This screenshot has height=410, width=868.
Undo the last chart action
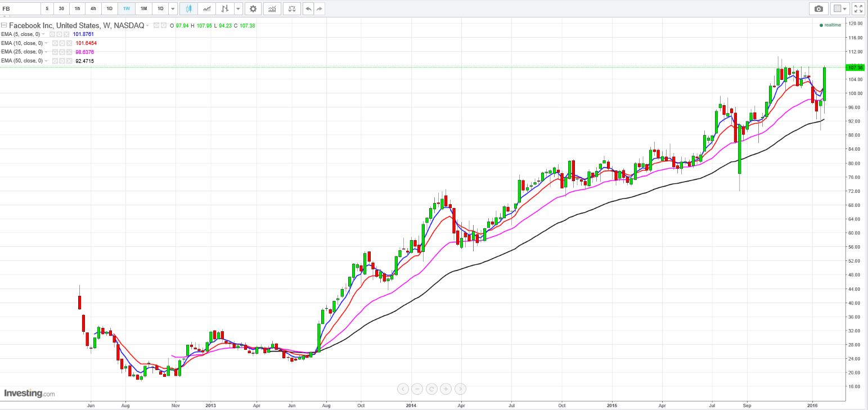tap(308, 8)
